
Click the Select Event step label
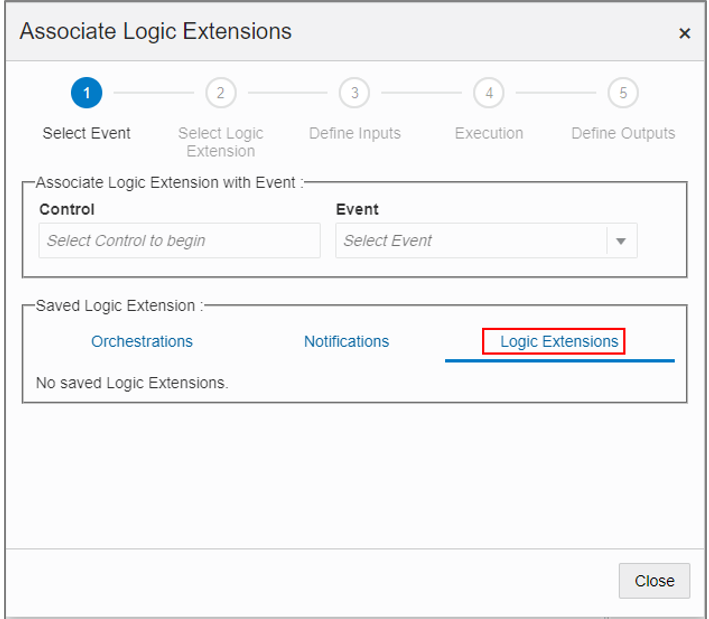(x=86, y=133)
